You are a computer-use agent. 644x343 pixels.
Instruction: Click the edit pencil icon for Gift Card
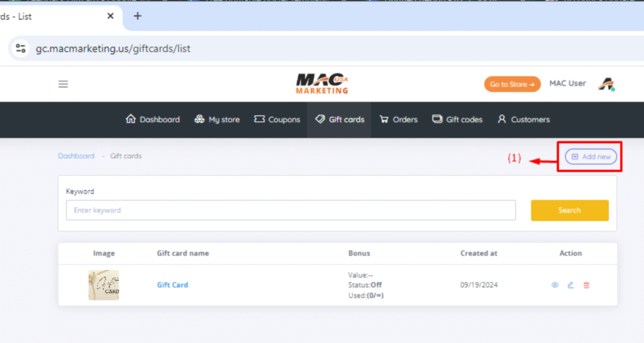(x=570, y=285)
